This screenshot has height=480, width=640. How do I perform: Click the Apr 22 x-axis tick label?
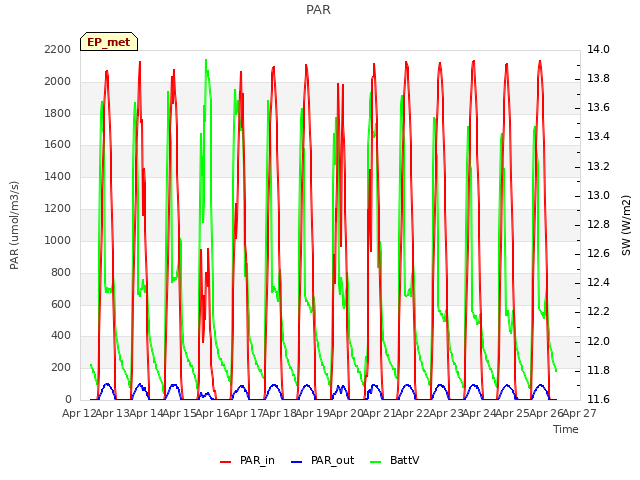413,413
